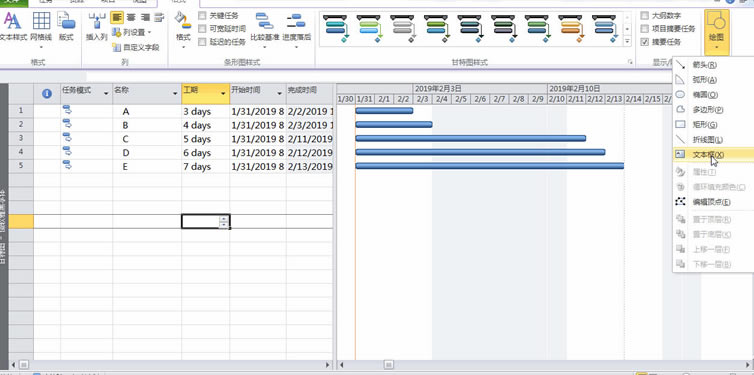The image size is (754, 375).
Task: Enable the 关键任务 checkbox
Action: 202,16
